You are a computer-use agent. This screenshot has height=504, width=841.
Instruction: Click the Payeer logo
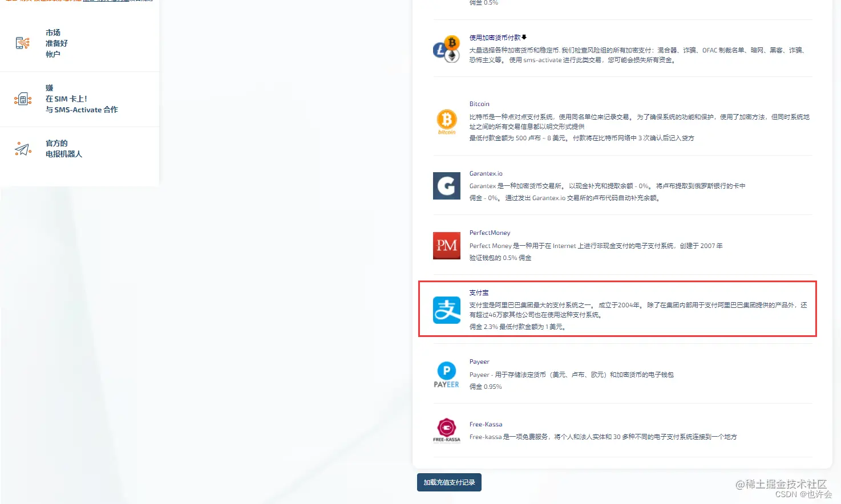pyautogui.click(x=447, y=375)
